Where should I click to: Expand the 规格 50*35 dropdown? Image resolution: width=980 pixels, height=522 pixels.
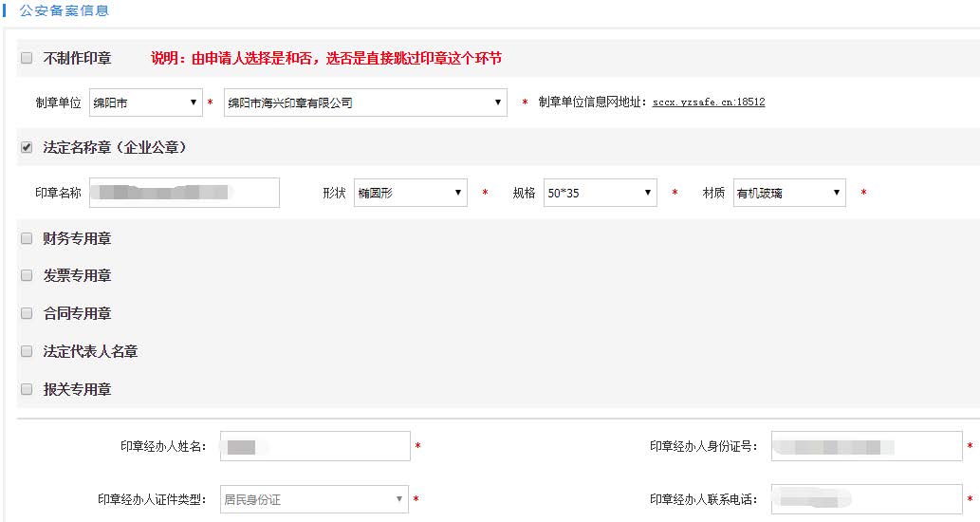[600, 193]
